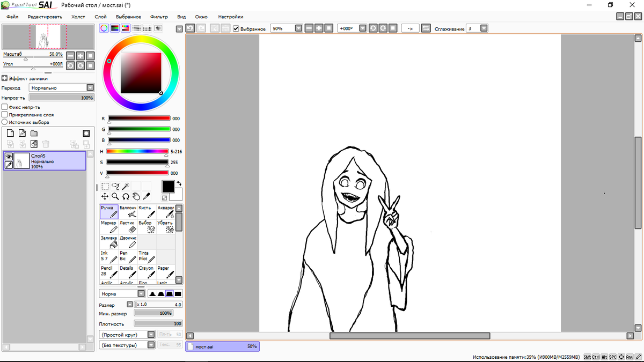Choose the Ink S 7 brush
The height and width of the screenshot is (362, 644).
109,256
